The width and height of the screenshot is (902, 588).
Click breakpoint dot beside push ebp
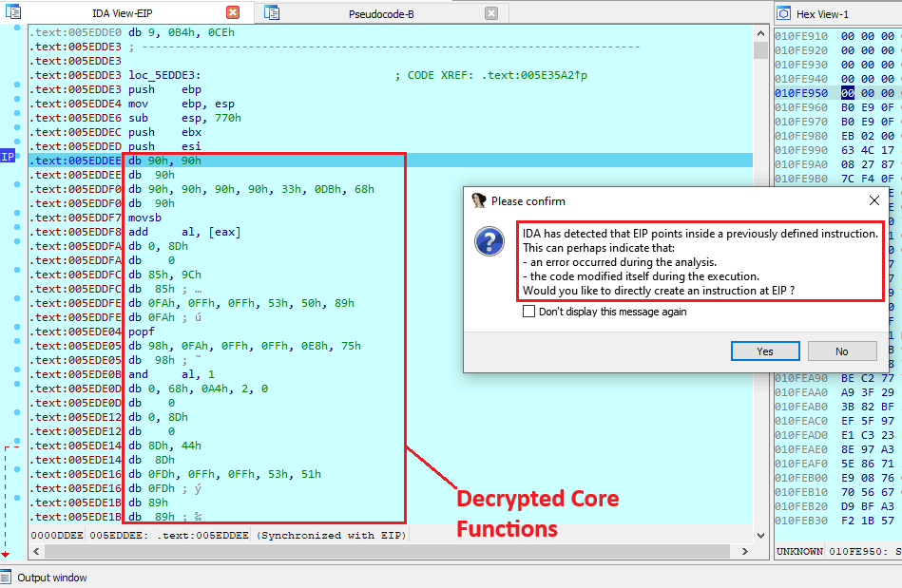point(17,85)
